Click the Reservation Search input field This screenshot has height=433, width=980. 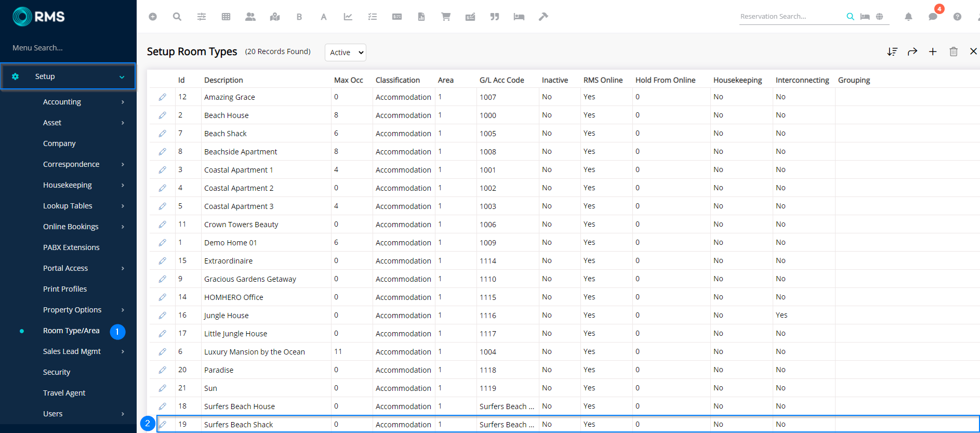[x=790, y=17]
